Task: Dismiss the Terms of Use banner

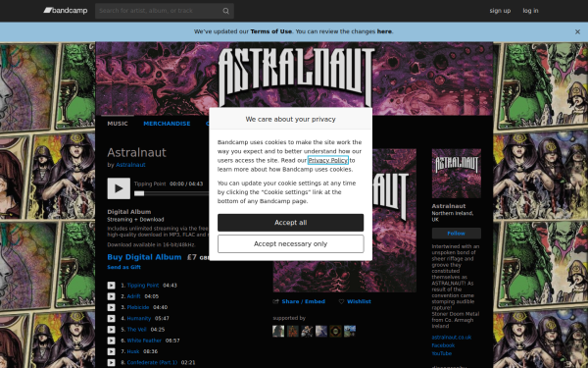Action: 577,32
